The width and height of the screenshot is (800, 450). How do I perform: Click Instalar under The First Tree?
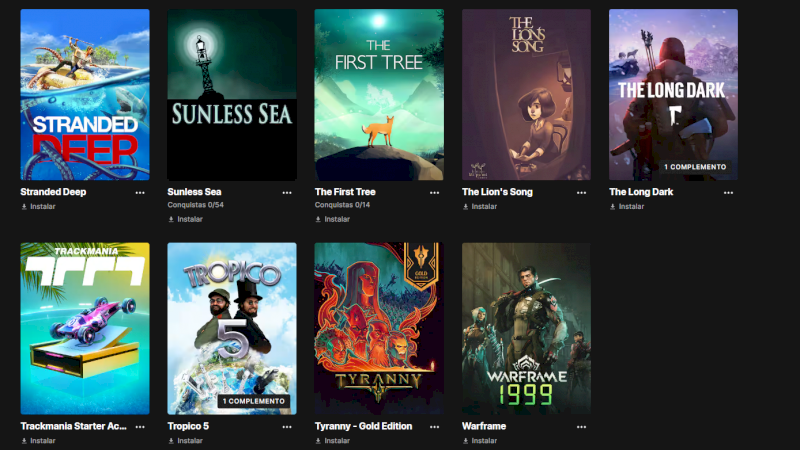point(332,219)
